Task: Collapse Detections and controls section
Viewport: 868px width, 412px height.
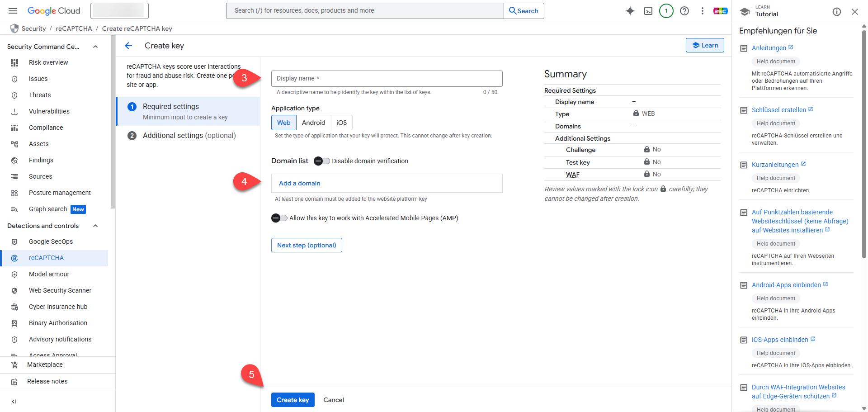Action: point(95,226)
